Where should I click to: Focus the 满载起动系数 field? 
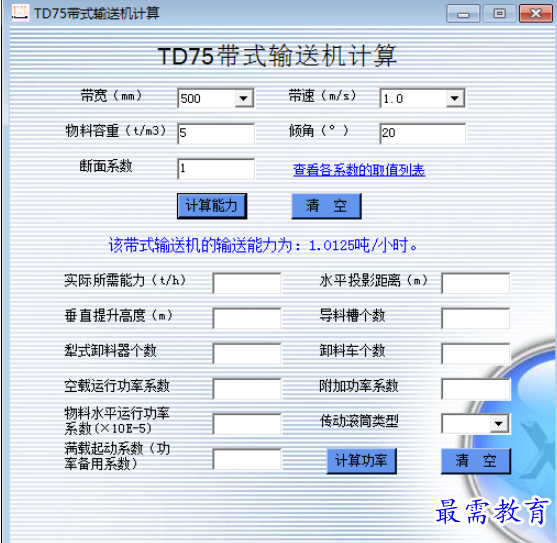click(247, 459)
